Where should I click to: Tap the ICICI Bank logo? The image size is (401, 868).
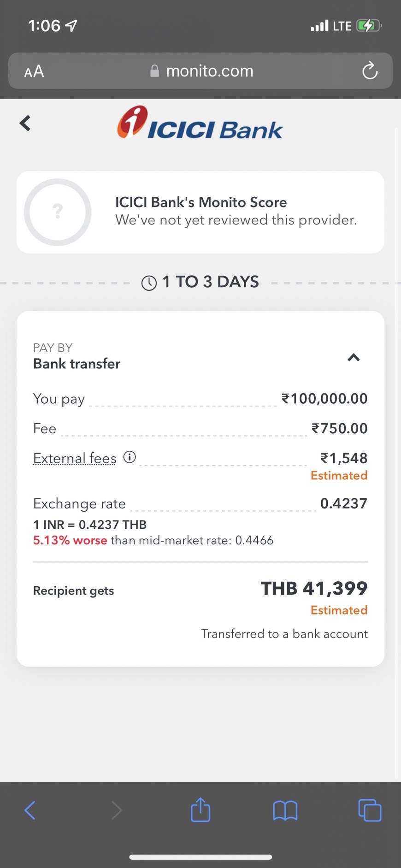[x=200, y=123]
